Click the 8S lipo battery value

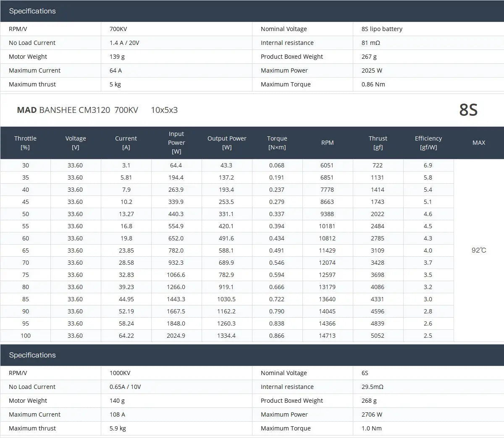[382, 29]
